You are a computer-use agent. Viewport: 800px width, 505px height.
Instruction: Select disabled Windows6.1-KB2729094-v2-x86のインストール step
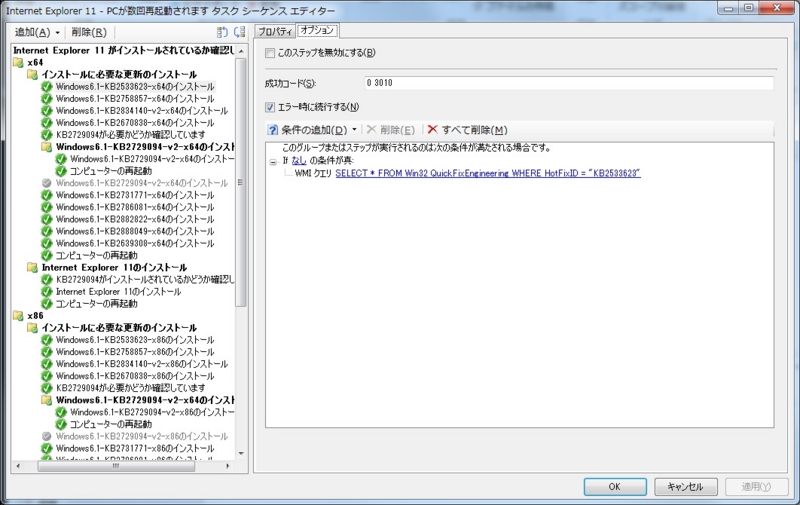pos(142,437)
